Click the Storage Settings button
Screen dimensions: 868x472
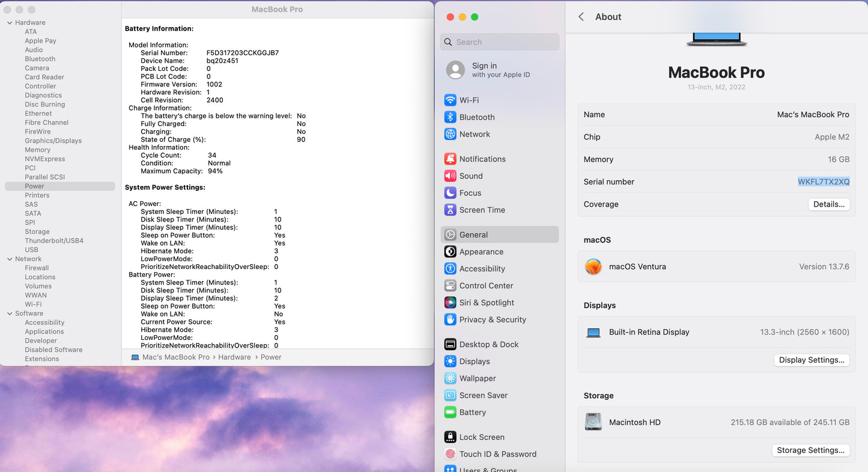click(x=810, y=450)
